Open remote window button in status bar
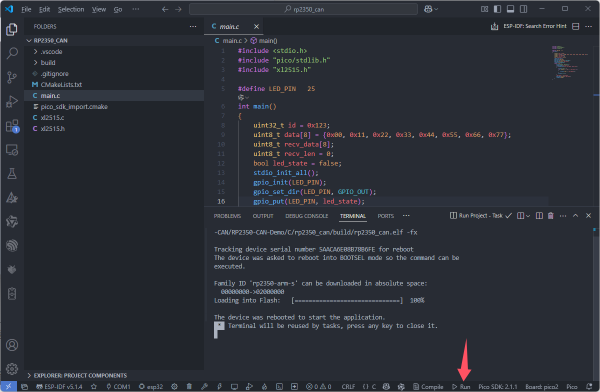 (8, 387)
